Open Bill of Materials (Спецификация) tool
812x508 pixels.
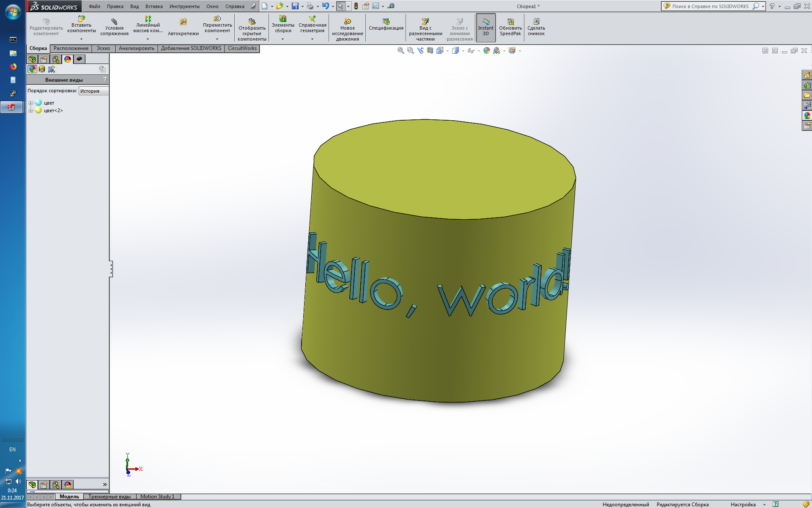(x=386, y=22)
